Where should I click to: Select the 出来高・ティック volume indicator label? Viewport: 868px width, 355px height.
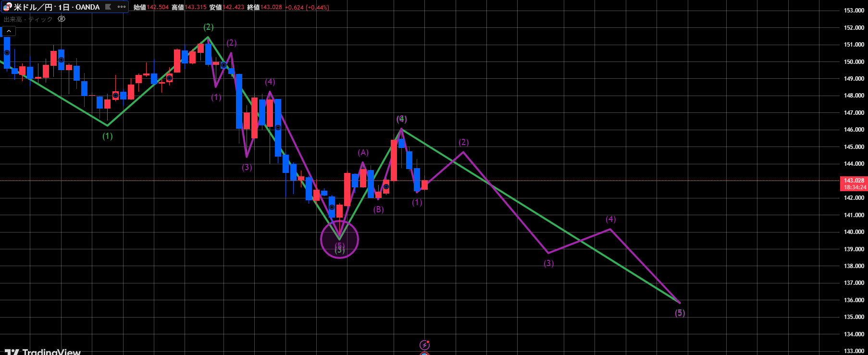tap(28, 19)
